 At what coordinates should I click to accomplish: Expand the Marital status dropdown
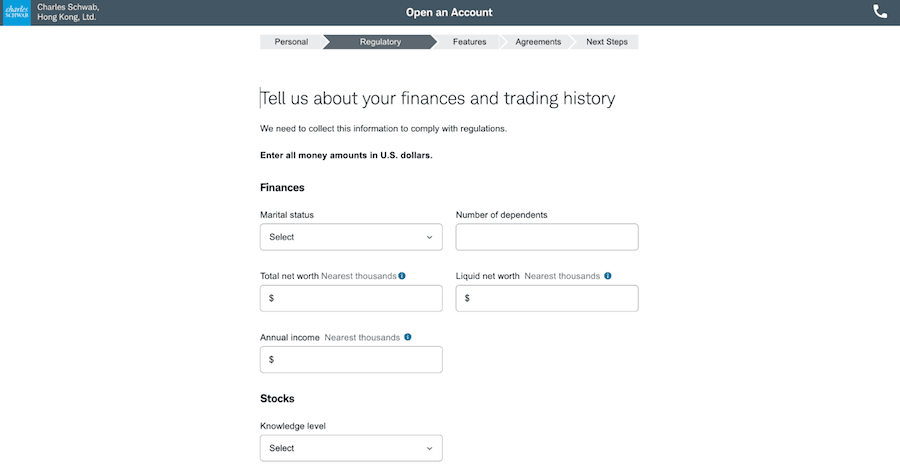click(351, 237)
